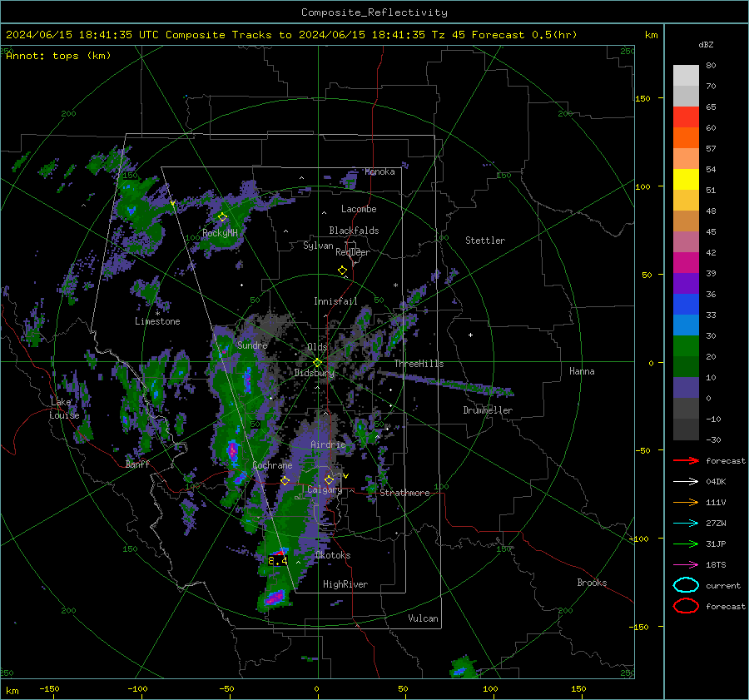
Task: Click the Calgary city label
Action: tap(325, 489)
